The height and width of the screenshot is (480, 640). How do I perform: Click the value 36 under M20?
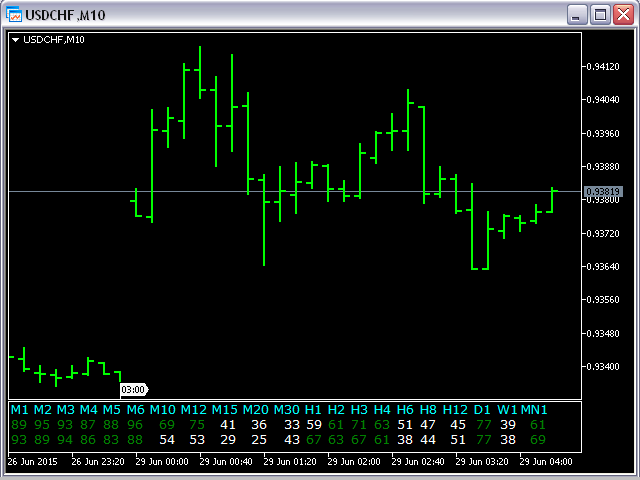pyautogui.click(x=259, y=425)
